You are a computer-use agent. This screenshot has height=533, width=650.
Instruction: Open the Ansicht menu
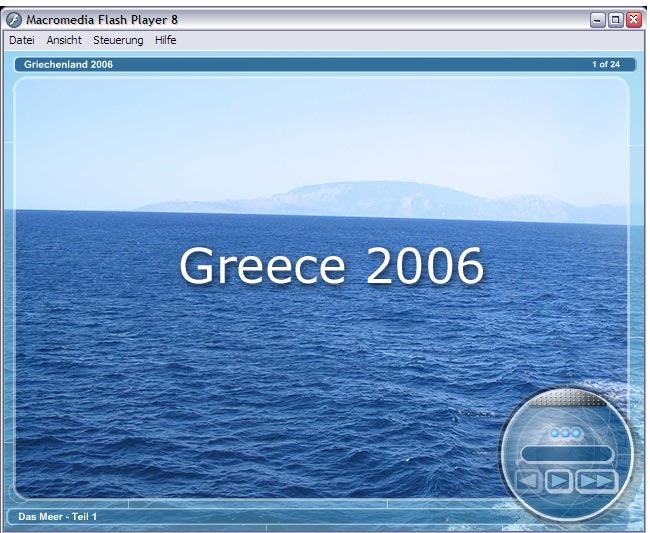[64, 40]
